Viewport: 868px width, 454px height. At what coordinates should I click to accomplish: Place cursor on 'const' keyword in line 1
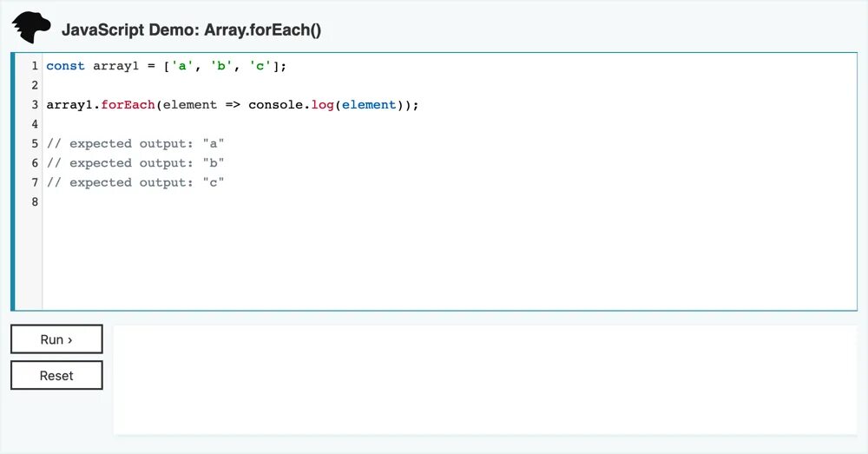click(x=65, y=66)
